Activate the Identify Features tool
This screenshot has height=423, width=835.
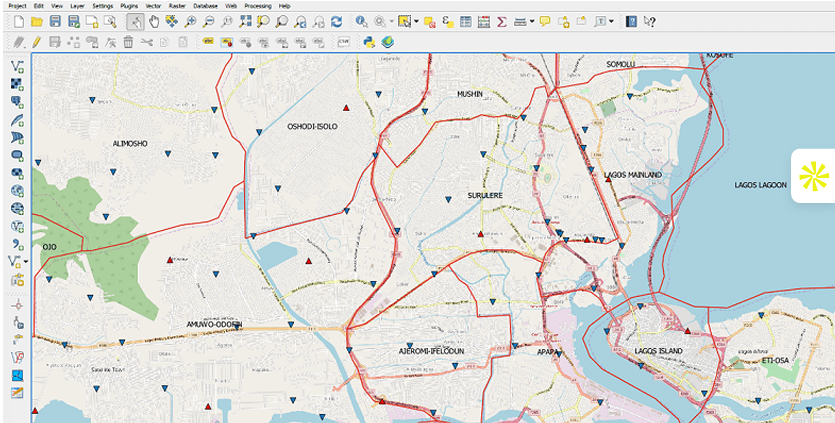click(361, 21)
